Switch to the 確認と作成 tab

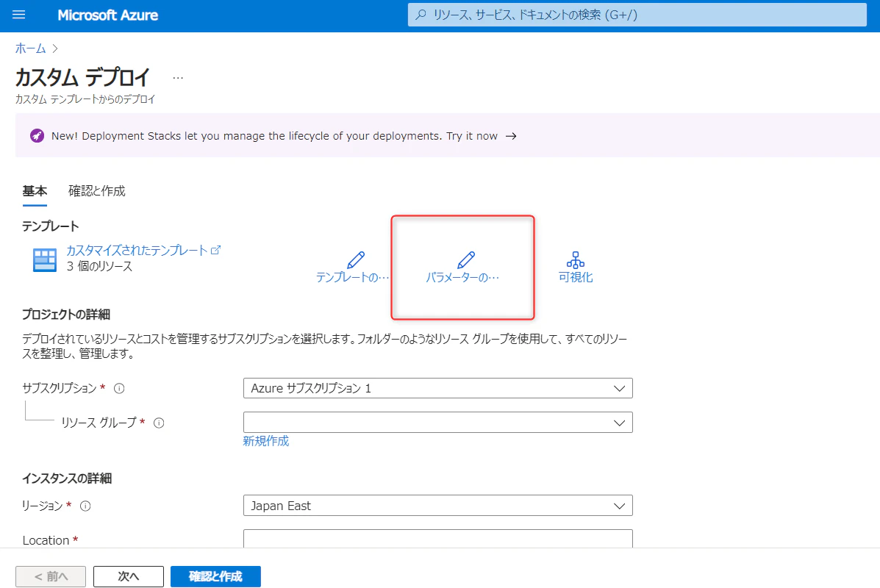pyautogui.click(x=97, y=191)
